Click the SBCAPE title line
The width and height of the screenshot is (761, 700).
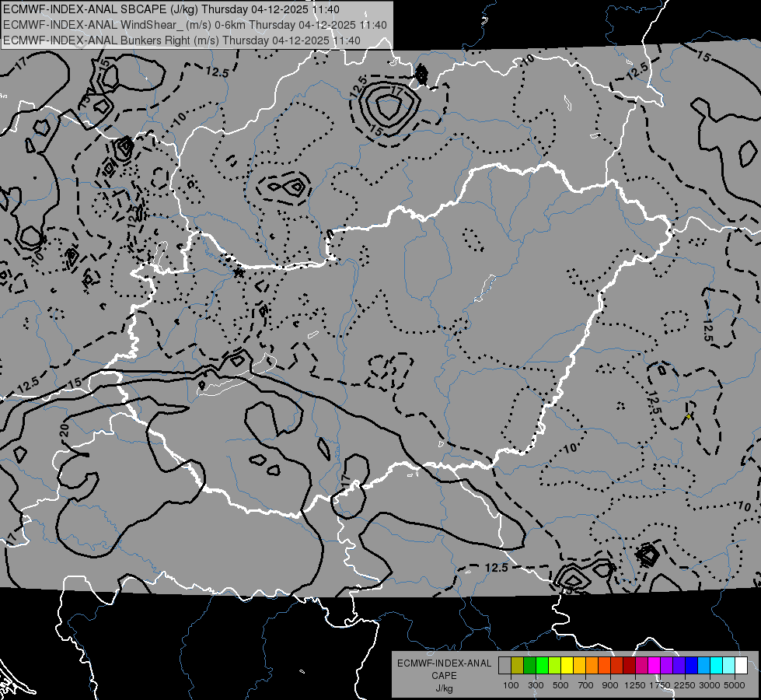pos(171,9)
